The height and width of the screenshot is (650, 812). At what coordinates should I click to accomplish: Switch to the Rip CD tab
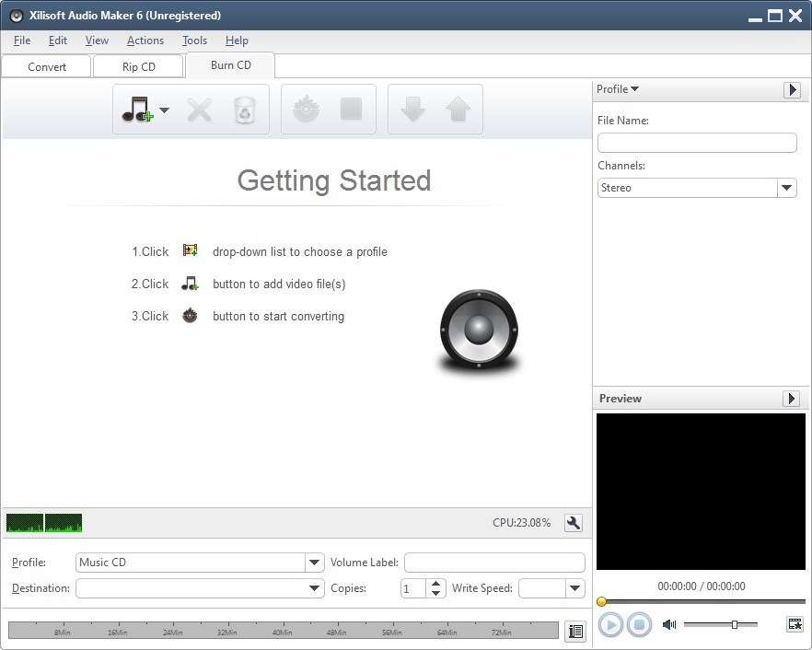138,65
